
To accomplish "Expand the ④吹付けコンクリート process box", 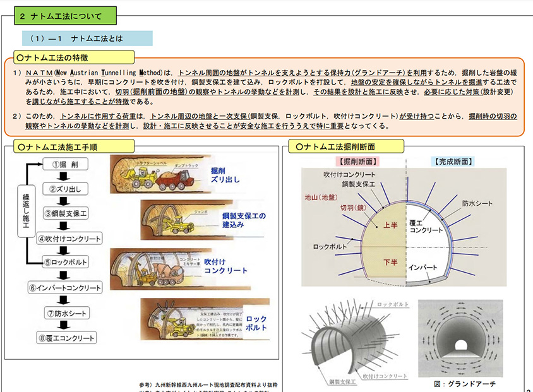I will point(66,239).
